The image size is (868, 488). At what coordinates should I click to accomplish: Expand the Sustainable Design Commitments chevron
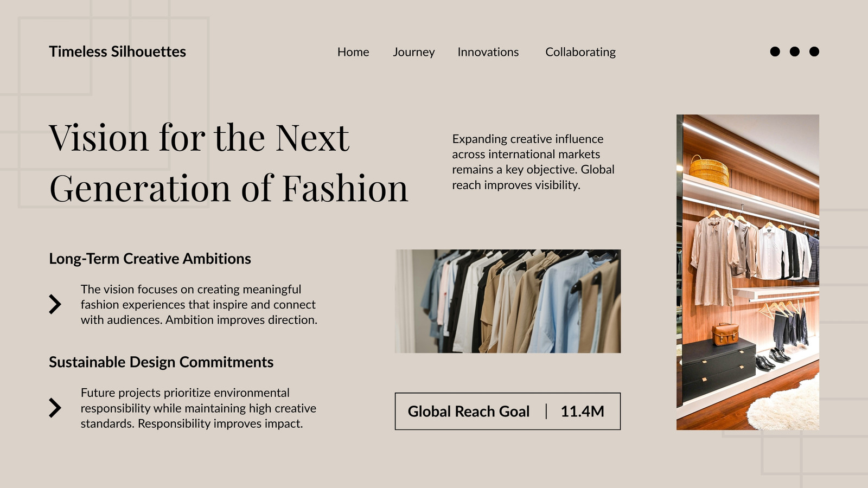(x=55, y=408)
